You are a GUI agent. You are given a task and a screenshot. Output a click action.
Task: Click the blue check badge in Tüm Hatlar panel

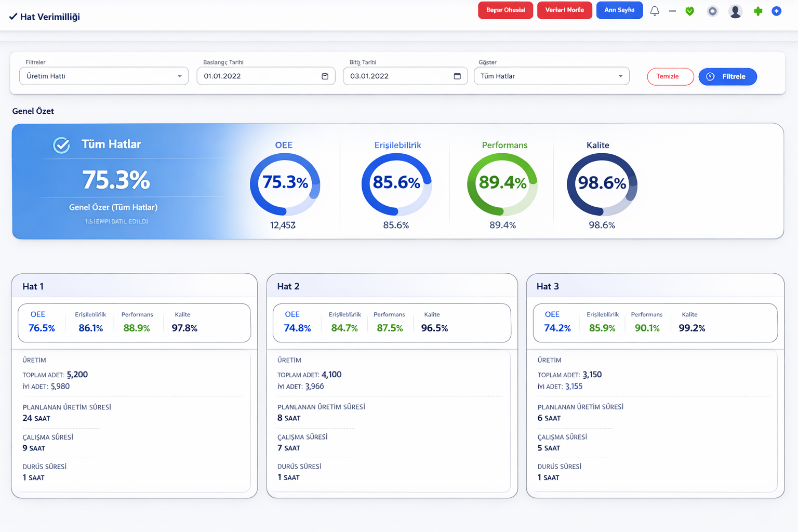tap(61, 145)
